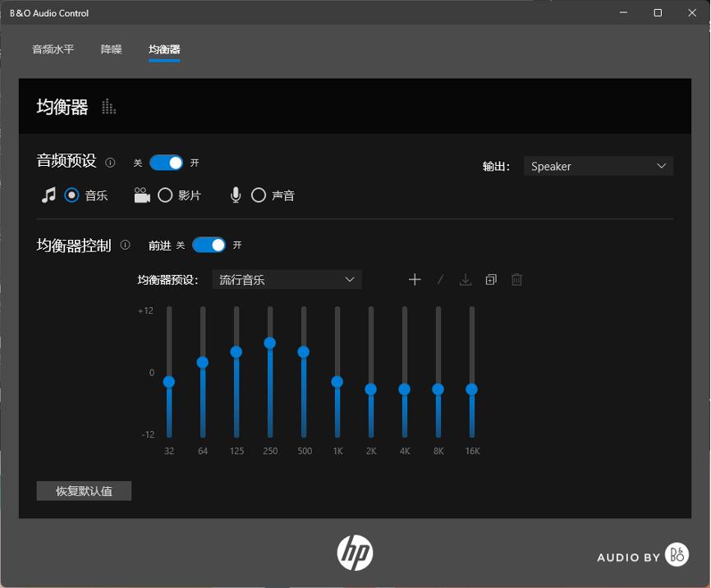Viewport: 711px width, 588px height.
Task: Click the HP logo at bottom
Action: pos(355,553)
